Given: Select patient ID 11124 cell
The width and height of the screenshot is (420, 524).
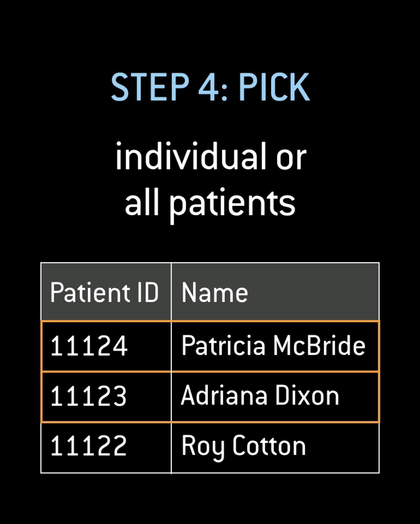Looking at the screenshot, I should 89,346.
